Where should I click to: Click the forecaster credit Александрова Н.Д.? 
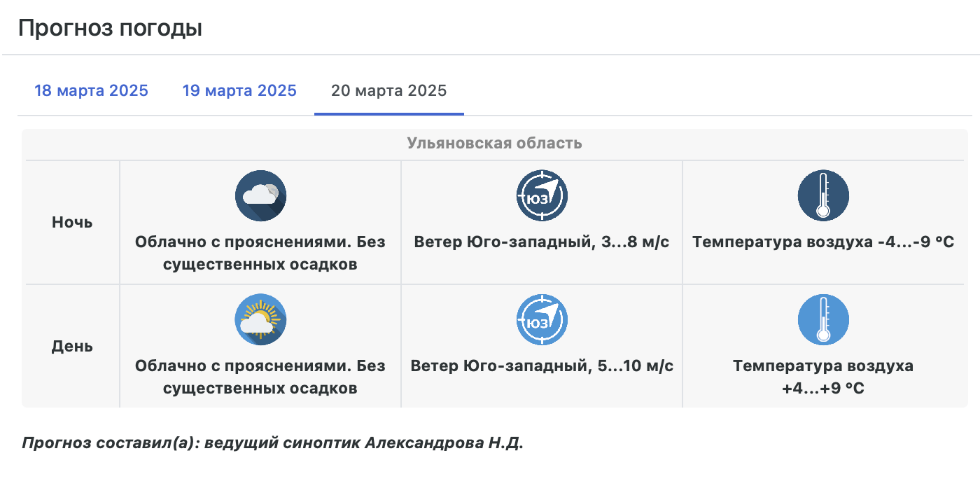(444, 443)
